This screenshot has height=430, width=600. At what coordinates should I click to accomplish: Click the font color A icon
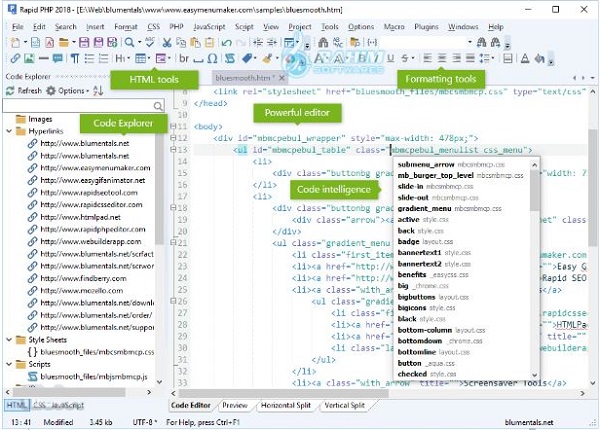click(x=525, y=59)
